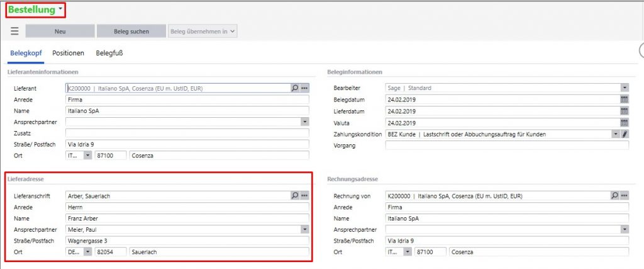This screenshot has width=644, height=269.
Task: Open 'Beleg übernehmen in' dropdown
Action: 203,31
